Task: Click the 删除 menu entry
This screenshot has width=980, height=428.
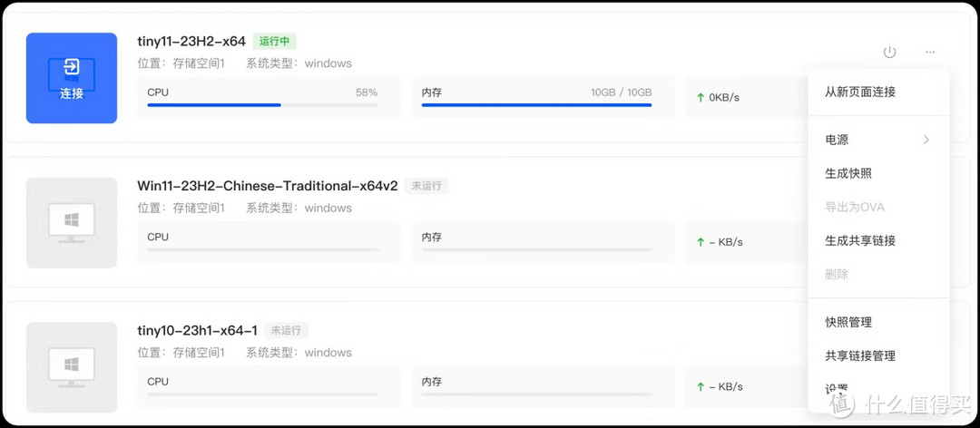Action: 878,274
